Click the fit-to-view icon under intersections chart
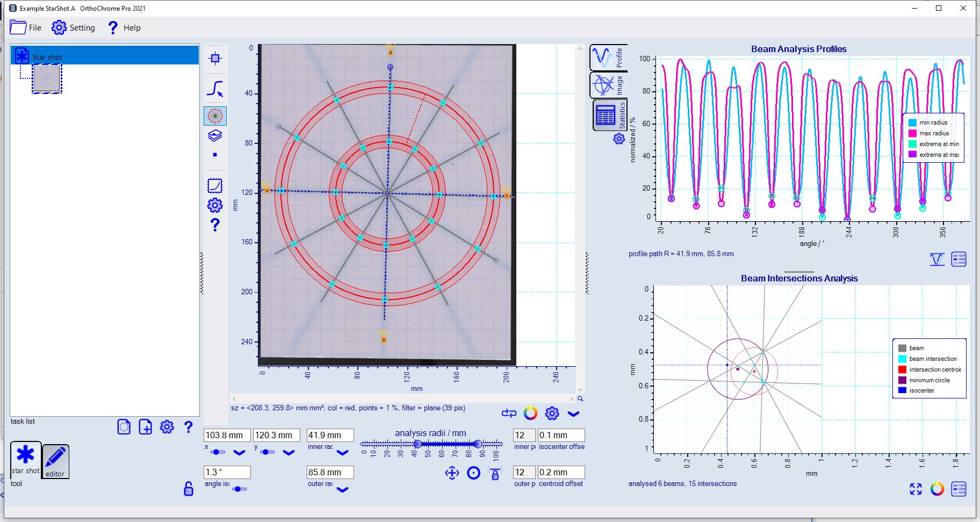 916,489
